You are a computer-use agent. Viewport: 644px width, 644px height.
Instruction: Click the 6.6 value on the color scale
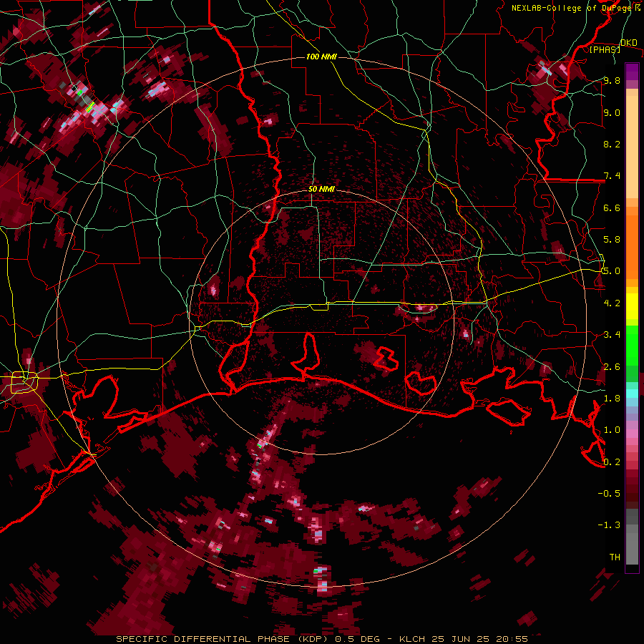(612, 208)
